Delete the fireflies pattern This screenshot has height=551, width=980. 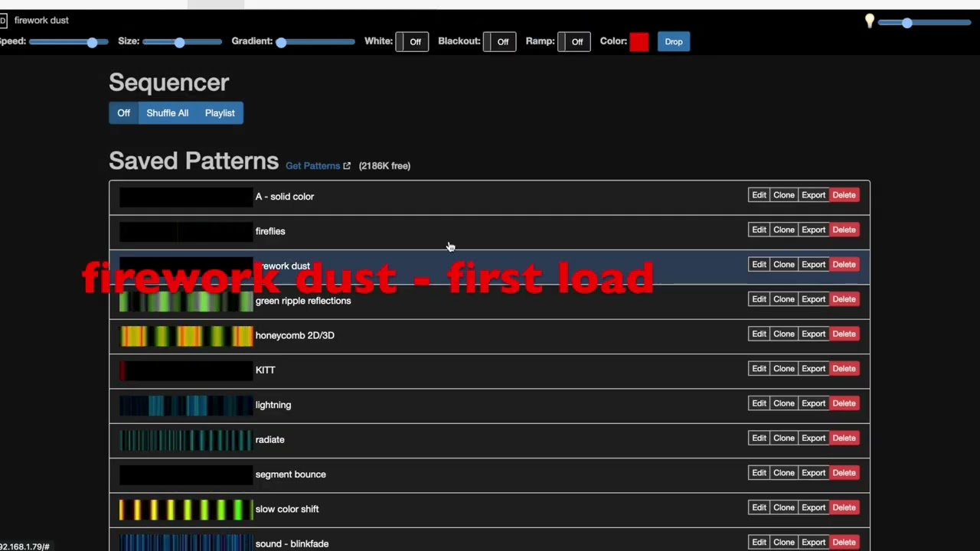844,230
